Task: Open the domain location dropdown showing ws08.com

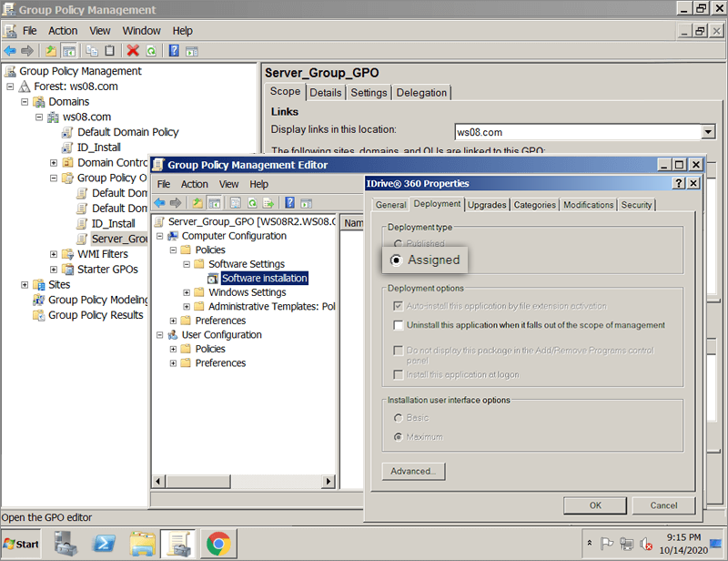Action: tap(708, 132)
